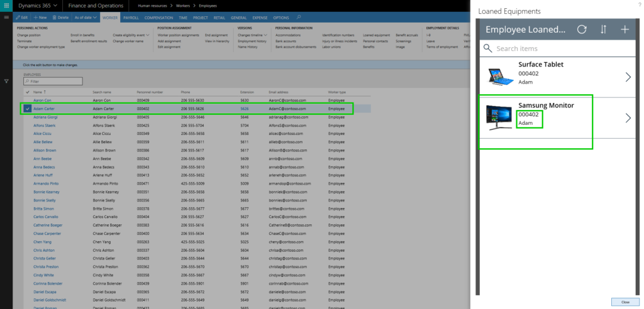Open the Chen Yang employee link
Screen dimensions: 644x309
(x=42, y=242)
